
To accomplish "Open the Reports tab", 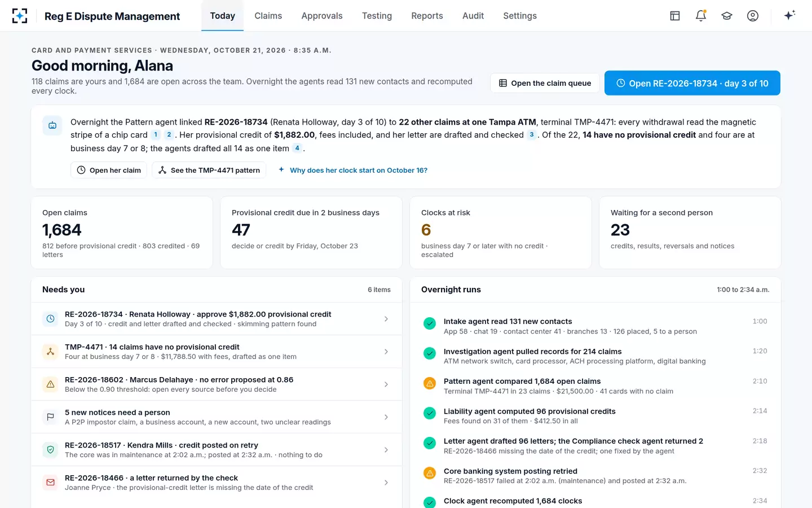I will [427, 16].
